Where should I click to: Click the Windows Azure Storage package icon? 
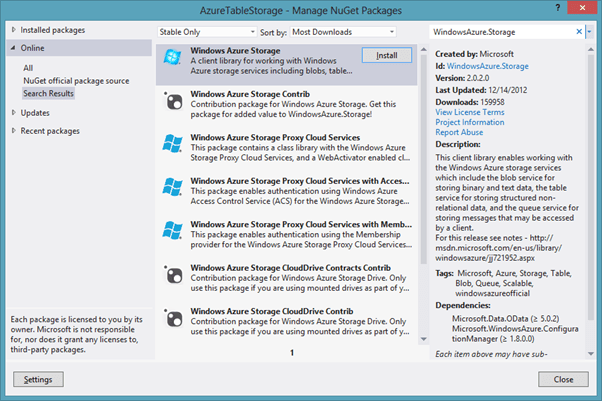pos(174,60)
